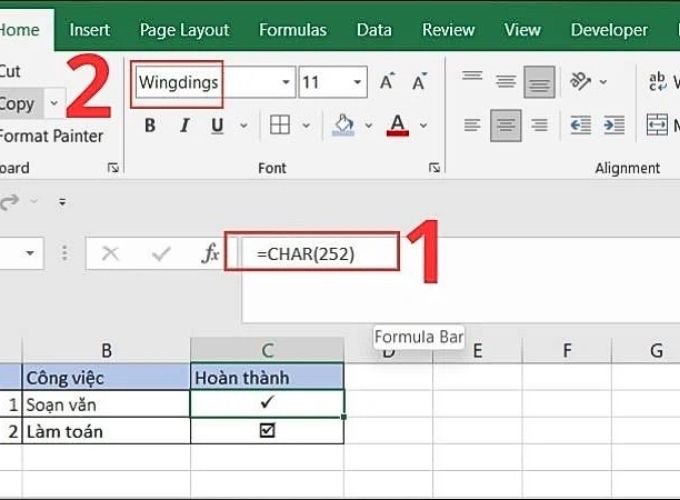Open Font dialog launcher
The image size is (680, 500).
(434, 167)
